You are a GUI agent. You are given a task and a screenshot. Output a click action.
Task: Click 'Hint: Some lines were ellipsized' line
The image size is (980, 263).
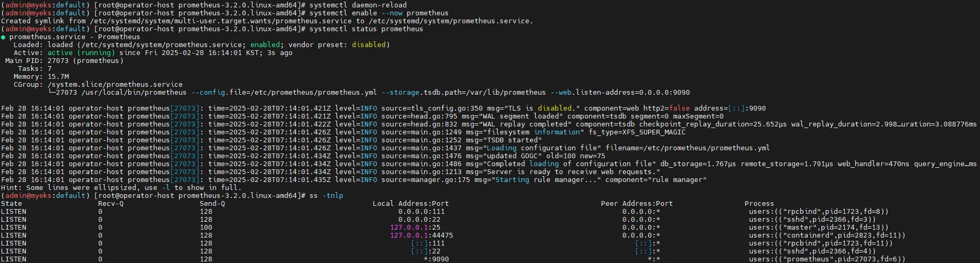click(x=122, y=187)
